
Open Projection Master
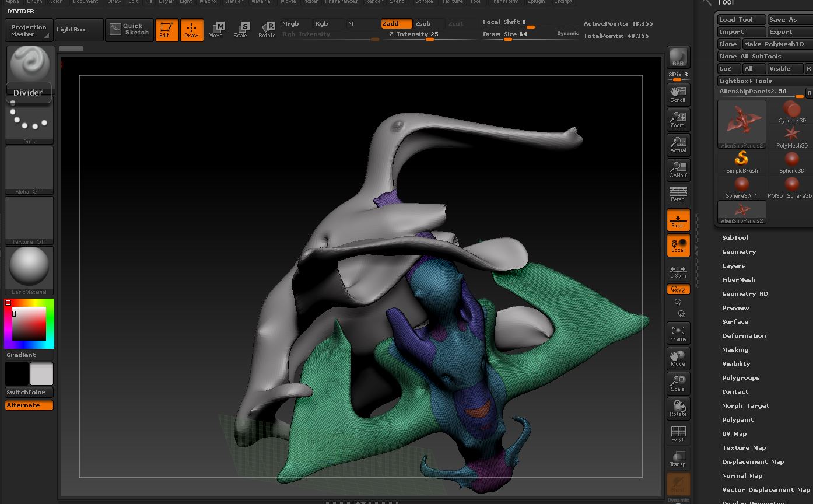pos(29,30)
